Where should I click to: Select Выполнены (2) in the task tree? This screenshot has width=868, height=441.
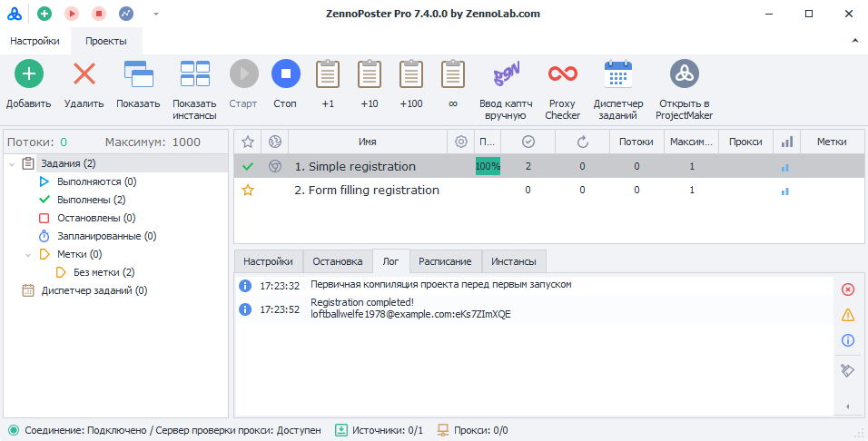click(91, 200)
